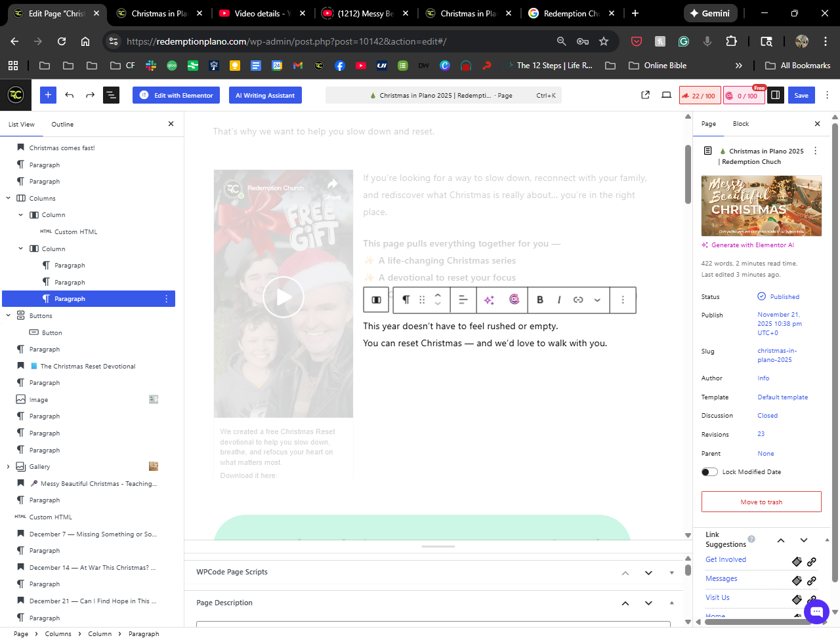This screenshot has height=640, width=840.
Task: Toggle the document overview list icon
Action: [111, 95]
